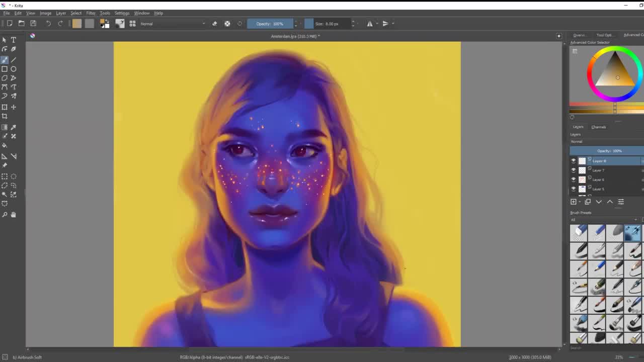The width and height of the screenshot is (644, 362).
Task: Create a new document from toolbar
Action: pyautogui.click(x=10, y=24)
